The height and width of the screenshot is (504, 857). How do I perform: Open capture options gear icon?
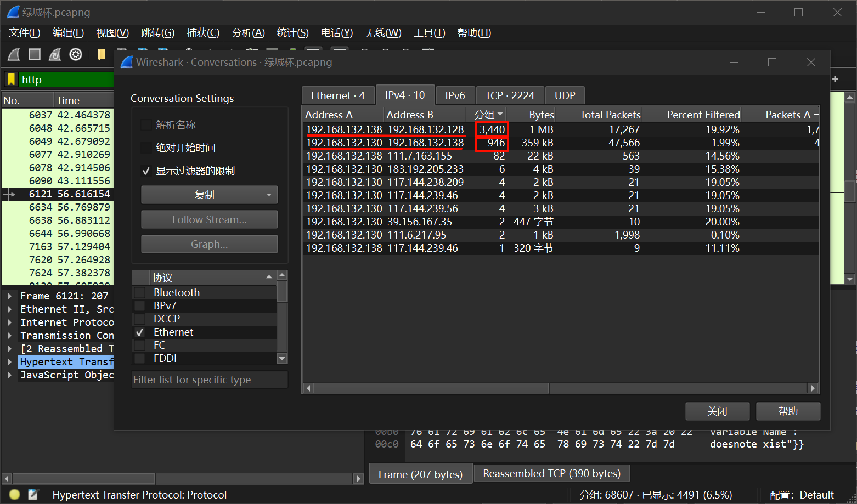[x=76, y=54]
